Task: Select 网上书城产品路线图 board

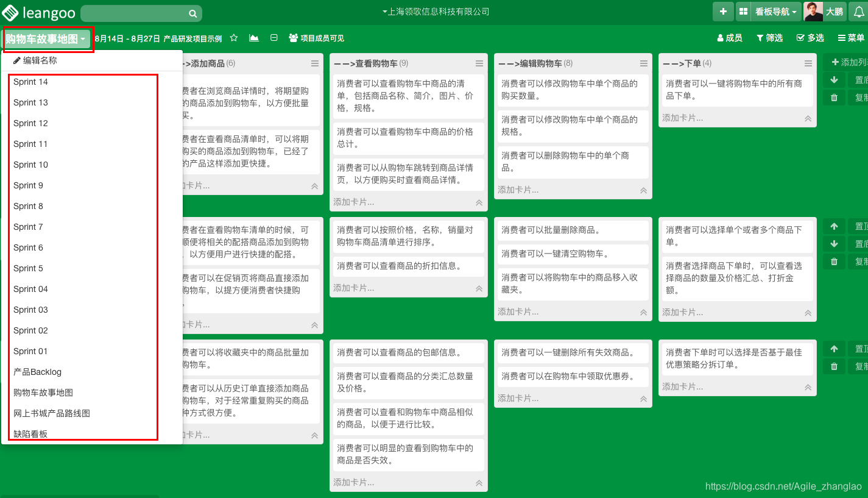Action: click(52, 413)
